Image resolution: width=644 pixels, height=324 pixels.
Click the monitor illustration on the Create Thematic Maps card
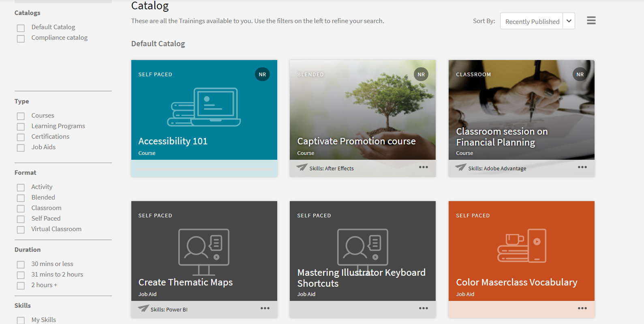204,251
